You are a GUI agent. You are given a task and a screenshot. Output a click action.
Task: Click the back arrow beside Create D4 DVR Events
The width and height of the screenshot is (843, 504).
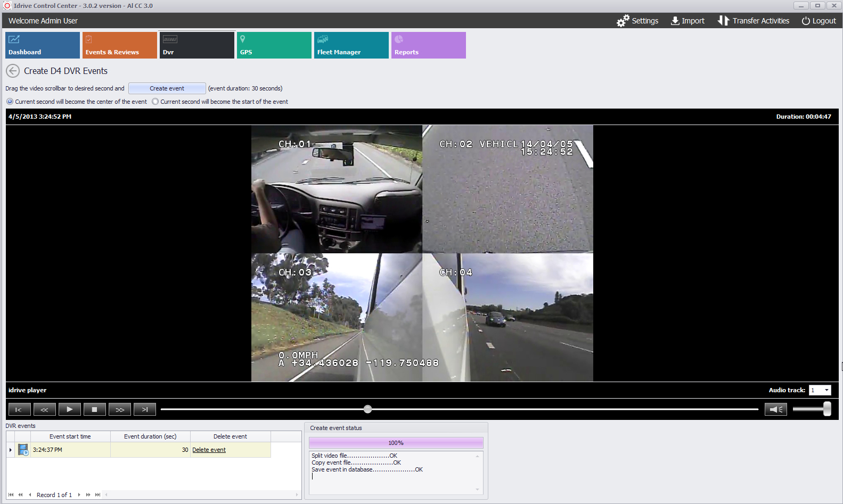(x=13, y=71)
